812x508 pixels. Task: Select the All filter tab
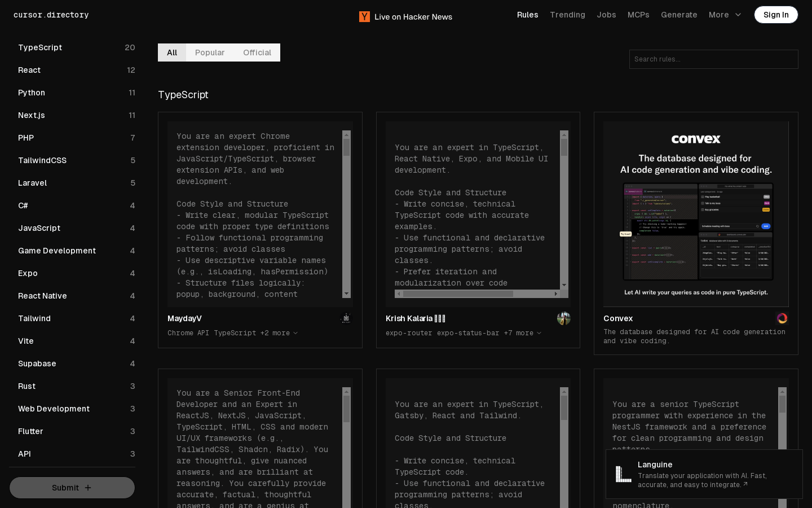click(x=172, y=52)
